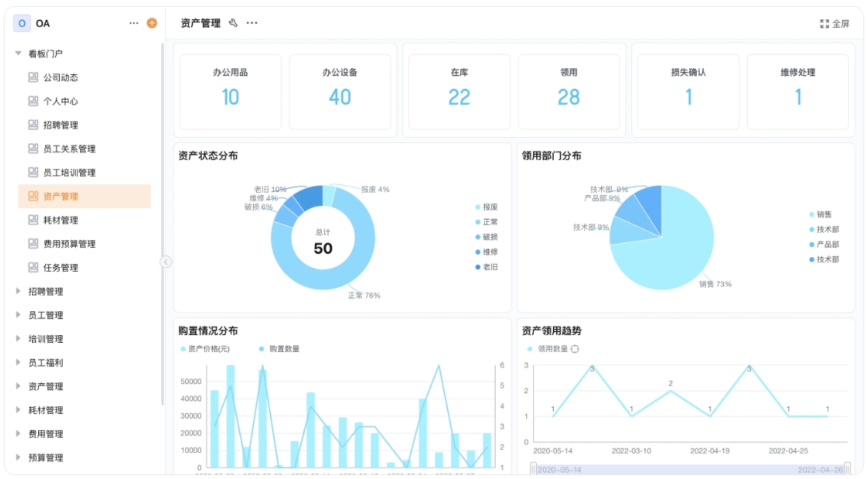This screenshot has width=868, height=479.
Task: Open the 耗材管理 page in the sidebar
Action: tap(61, 220)
